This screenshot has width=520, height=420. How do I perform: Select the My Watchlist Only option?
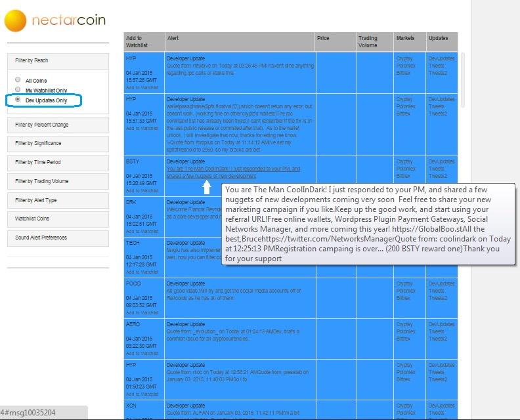coord(18,89)
